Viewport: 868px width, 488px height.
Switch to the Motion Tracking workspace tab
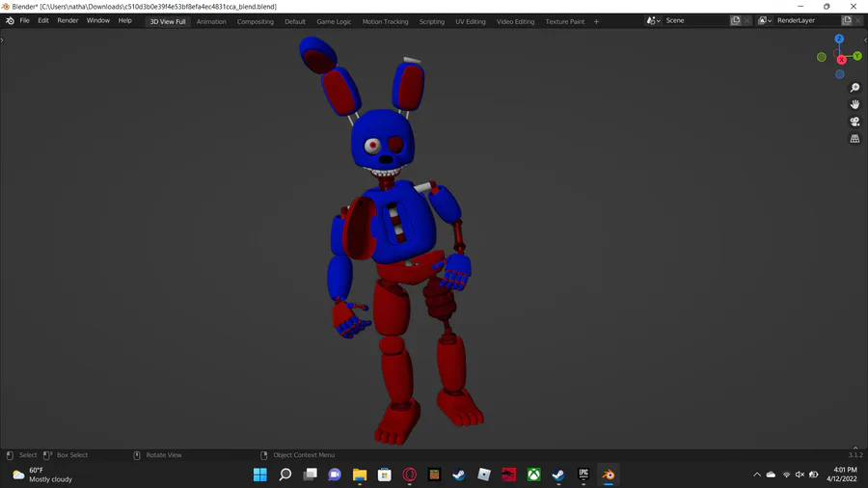pyautogui.click(x=385, y=21)
